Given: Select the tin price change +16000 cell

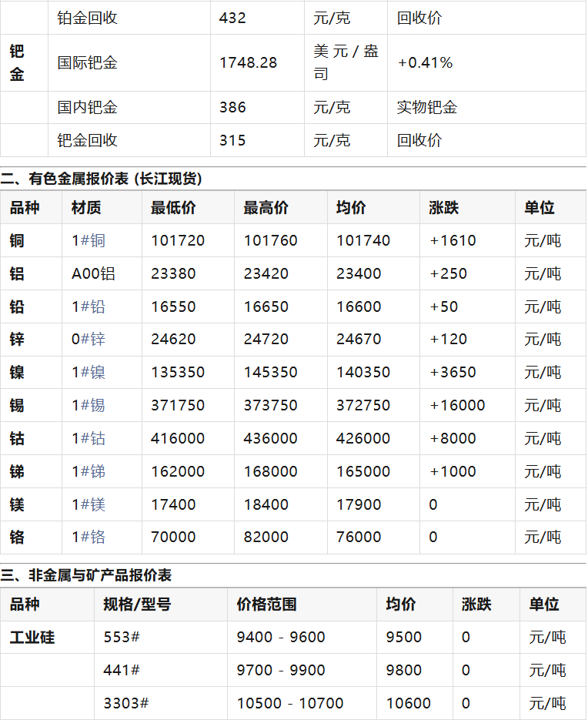Looking at the screenshot, I should coord(457,406).
